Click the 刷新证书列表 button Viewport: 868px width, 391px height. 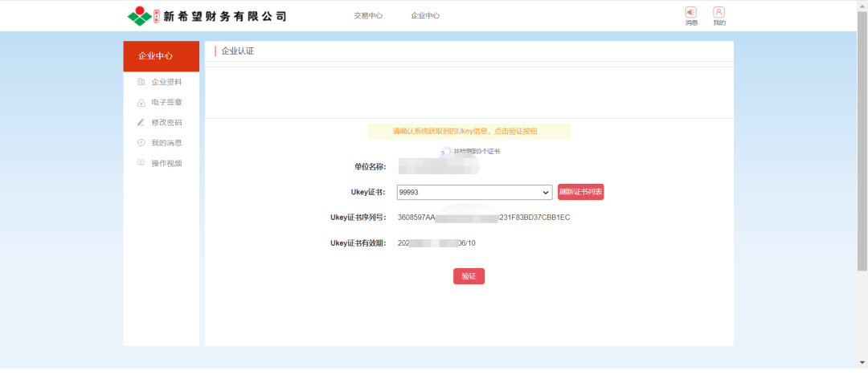[581, 192]
